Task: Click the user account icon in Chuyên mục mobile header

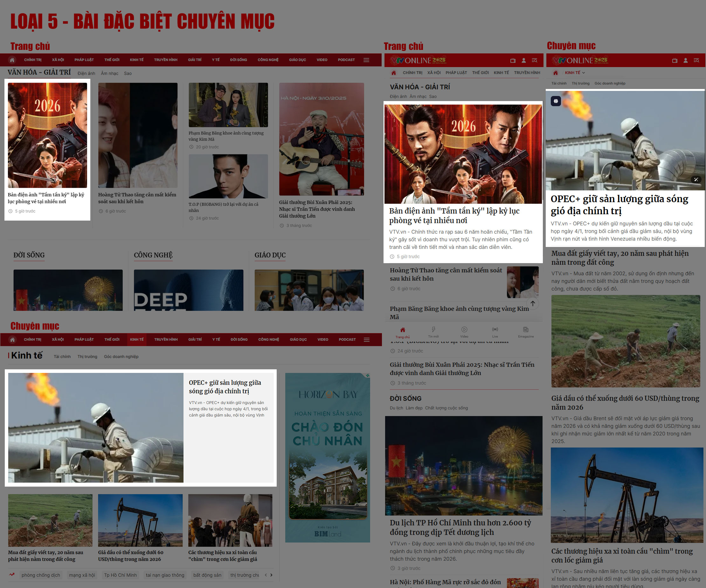Action: click(686, 60)
